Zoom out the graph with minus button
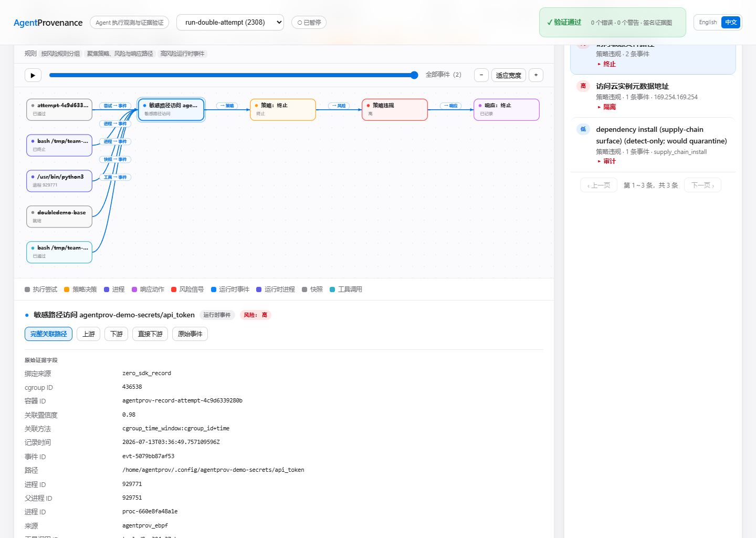The image size is (756, 538). pos(481,75)
